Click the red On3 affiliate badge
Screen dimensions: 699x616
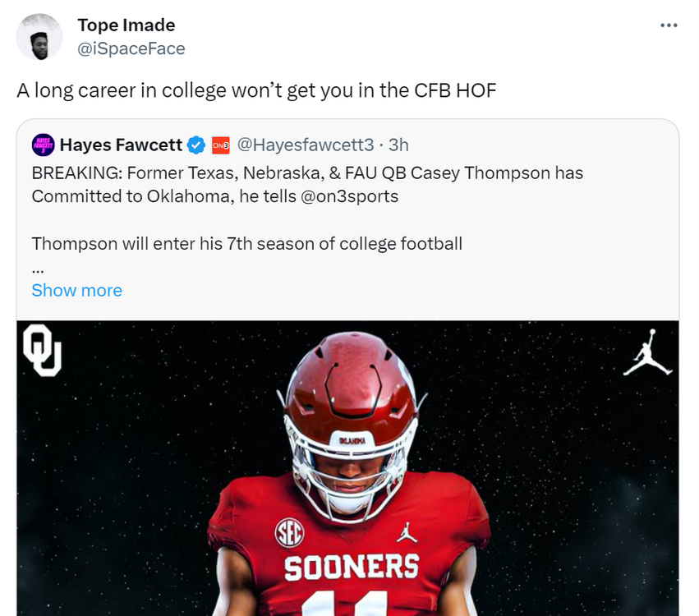[x=220, y=145]
